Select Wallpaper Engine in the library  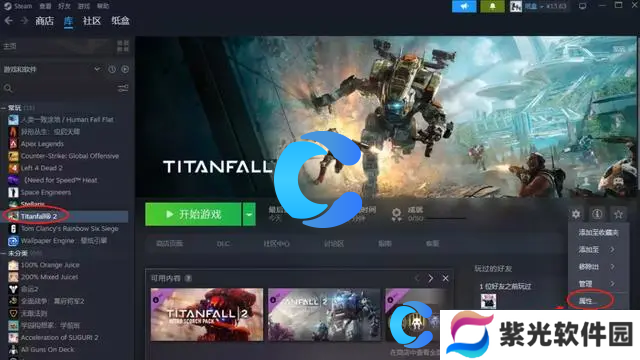click(64, 241)
